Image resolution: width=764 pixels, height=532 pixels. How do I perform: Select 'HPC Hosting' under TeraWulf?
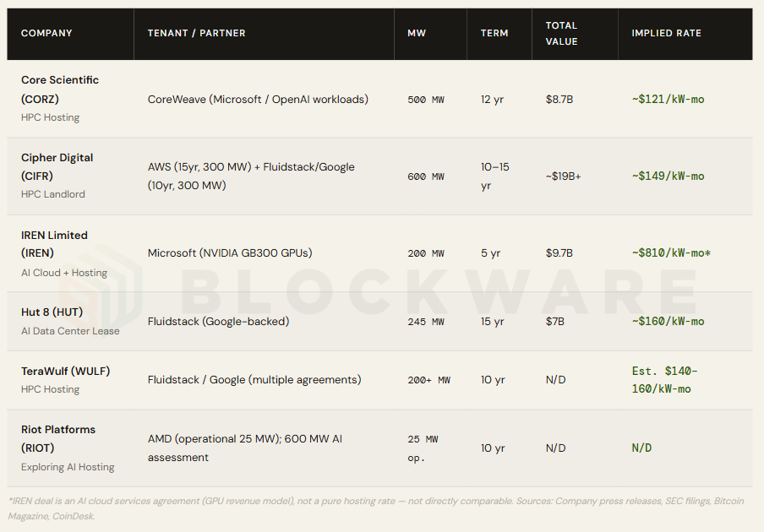coord(50,389)
